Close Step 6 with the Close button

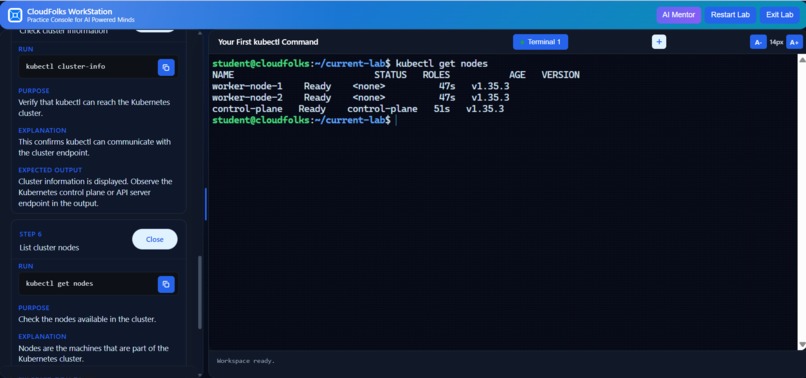[155, 239]
